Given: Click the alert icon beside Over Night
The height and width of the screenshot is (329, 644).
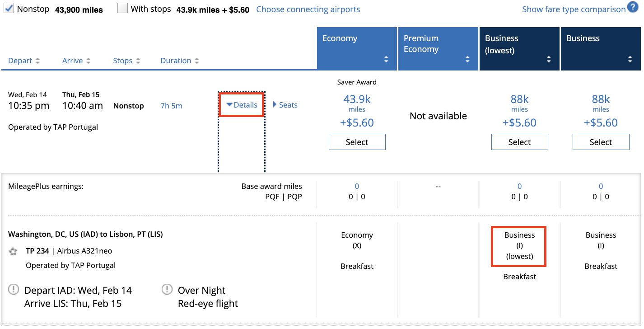Looking at the screenshot, I should 167,289.
